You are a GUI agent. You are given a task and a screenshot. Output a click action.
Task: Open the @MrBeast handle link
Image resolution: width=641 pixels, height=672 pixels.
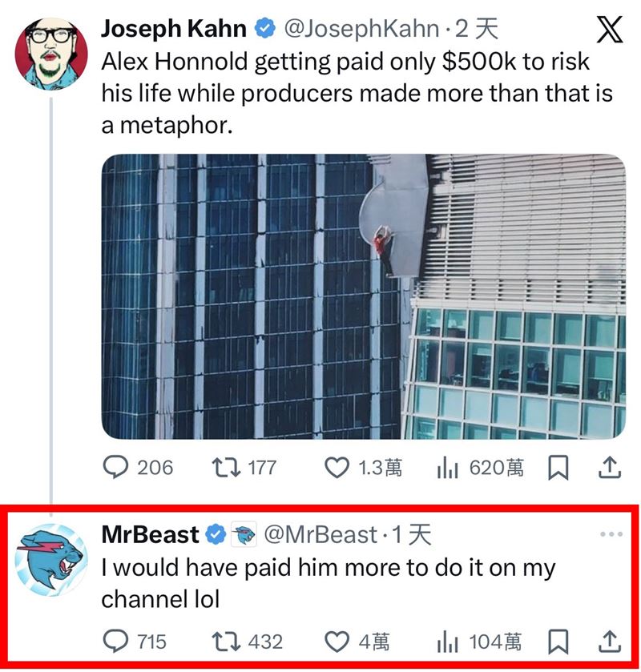(x=320, y=534)
